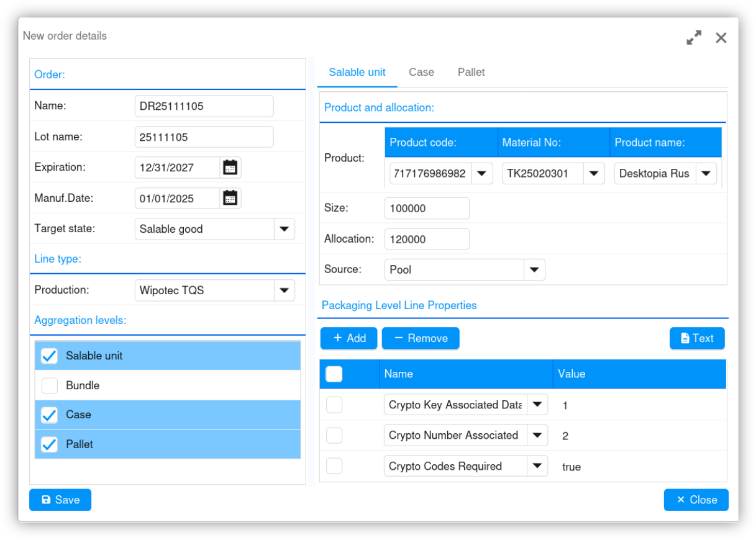Uncheck the Salable unit aggregation level
The width and height of the screenshot is (756, 540).
point(49,356)
